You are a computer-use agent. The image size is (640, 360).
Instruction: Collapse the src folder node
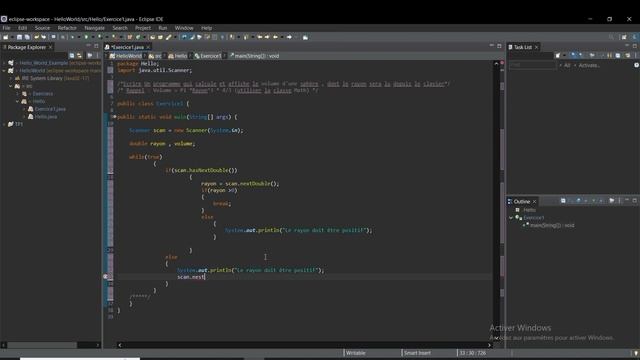(x=11, y=86)
